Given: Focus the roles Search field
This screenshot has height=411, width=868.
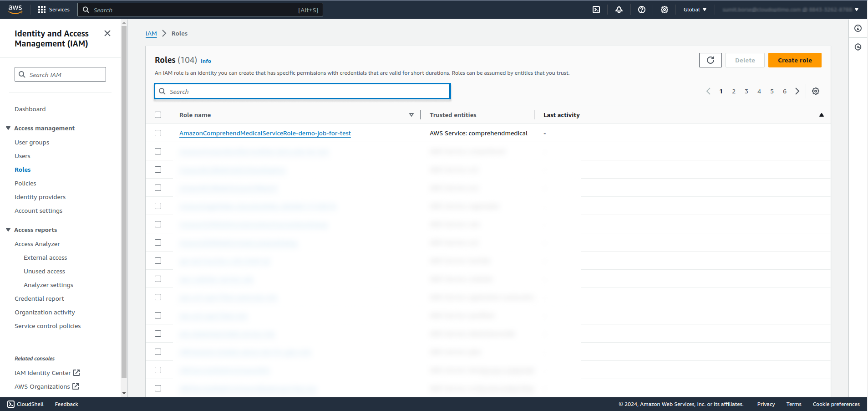Looking at the screenshot, I should pyautogui.click(x=302, y=91).
